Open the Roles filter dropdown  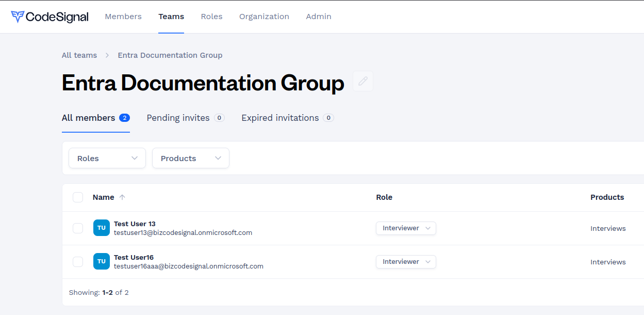point(107,158)
